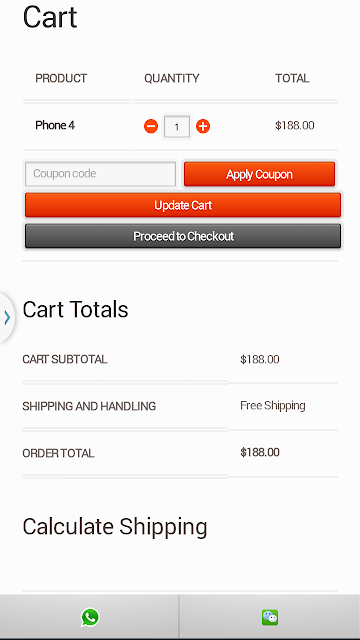This screenshot has width=360, height=640.
Task: Select the PRODUCT column header
Action: click(x=61, y=78)
